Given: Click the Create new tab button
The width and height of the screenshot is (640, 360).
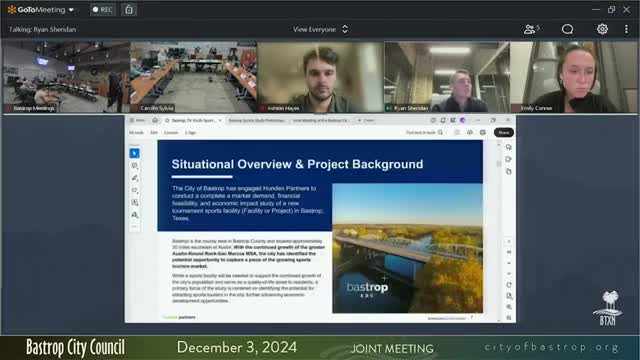Looking at the screenshot, I should coord(366,120).
